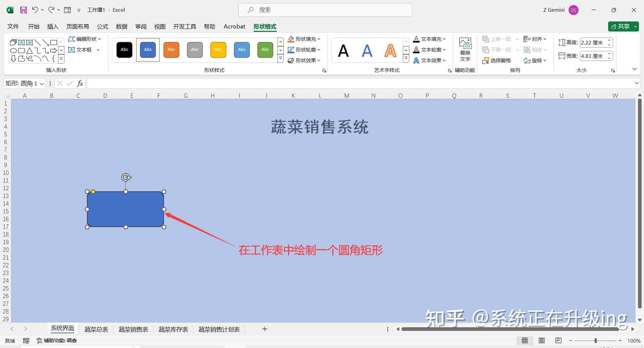Open the Name Box dropdown arrow
This screenshot has height=348, width=644.
[x=42, y=84]
